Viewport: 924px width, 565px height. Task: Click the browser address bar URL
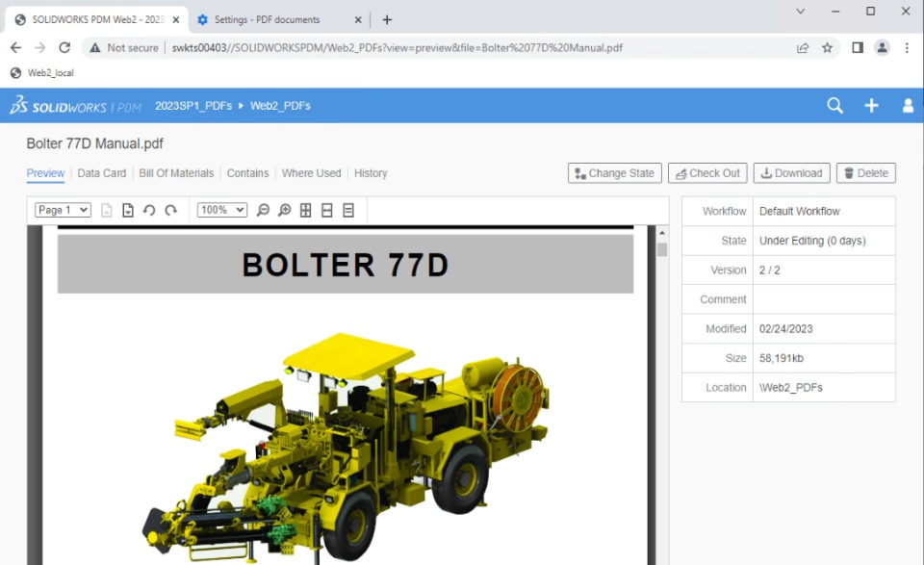pos(398,48)
